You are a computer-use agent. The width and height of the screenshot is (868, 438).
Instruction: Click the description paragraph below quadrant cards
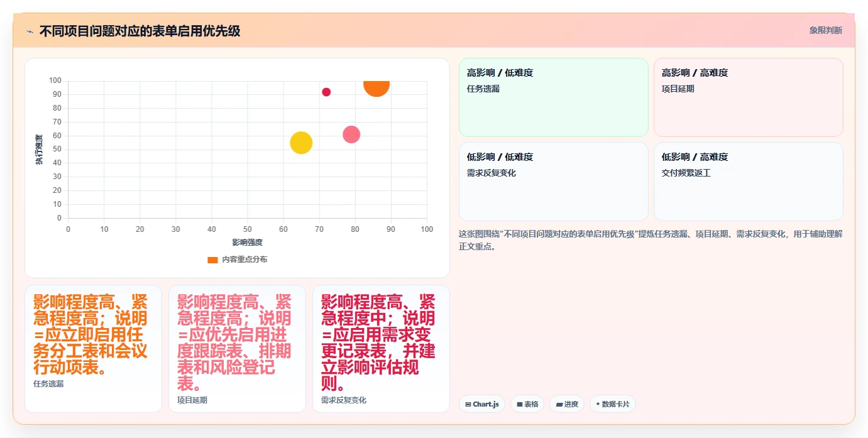[651, 240]
